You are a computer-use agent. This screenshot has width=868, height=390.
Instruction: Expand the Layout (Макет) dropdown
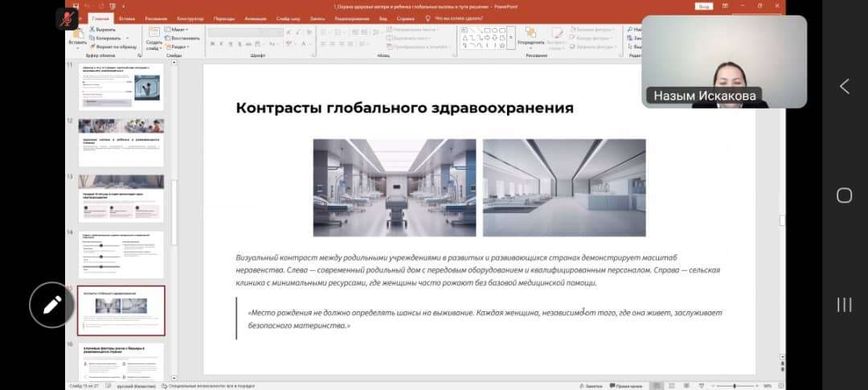click(178, 29)
